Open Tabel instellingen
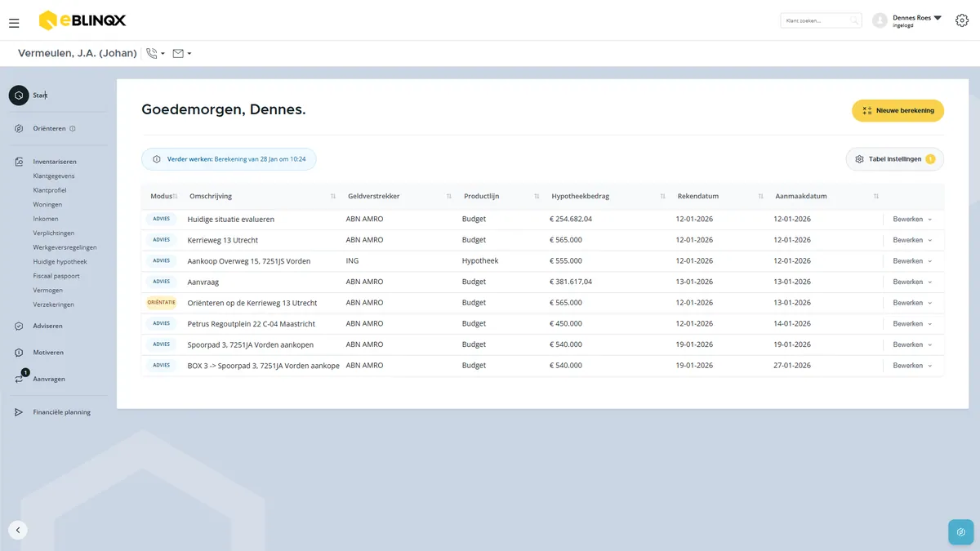This screenshot has width=980, height=551. coord(894,159)
